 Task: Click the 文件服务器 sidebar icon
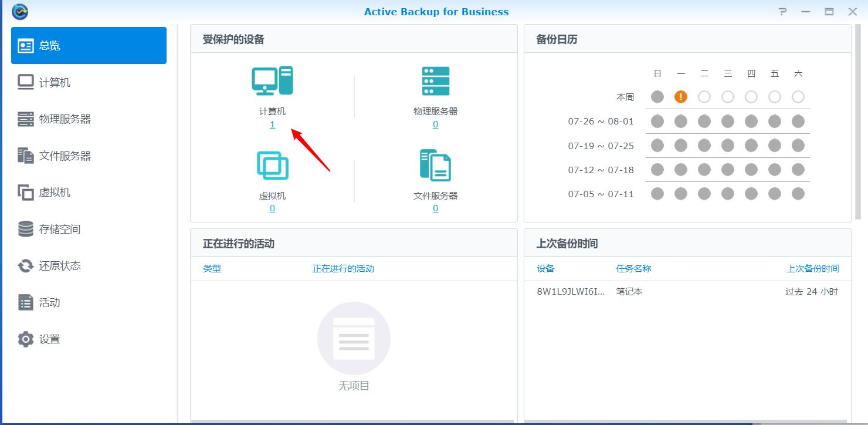(x=26, y=156)
